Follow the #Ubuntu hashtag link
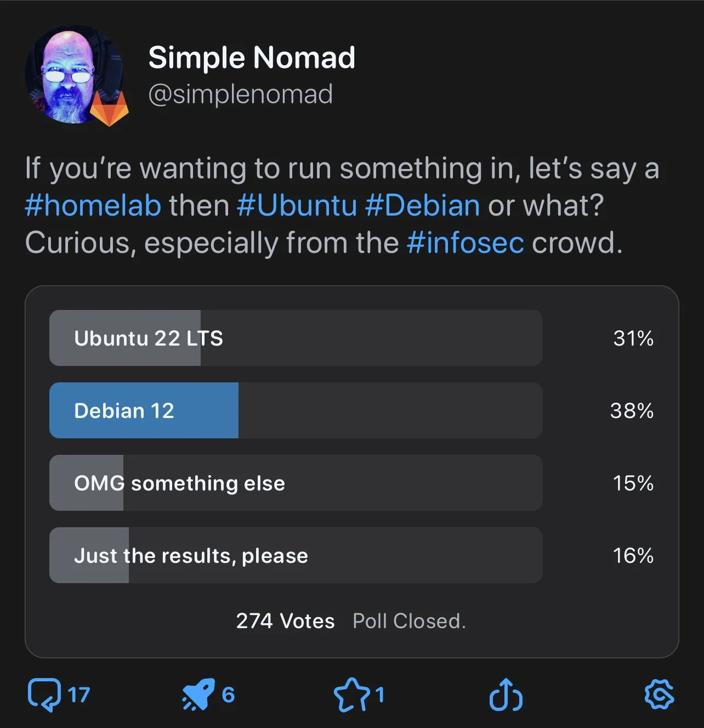This screenshot has width=704, height=728. point(297,206)
